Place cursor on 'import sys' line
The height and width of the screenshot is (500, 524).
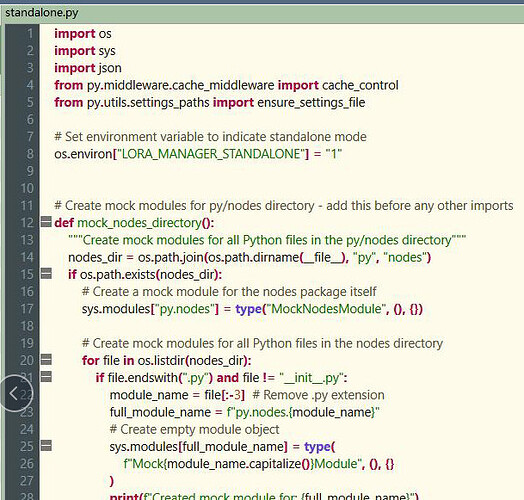click(x=85, y=51)
